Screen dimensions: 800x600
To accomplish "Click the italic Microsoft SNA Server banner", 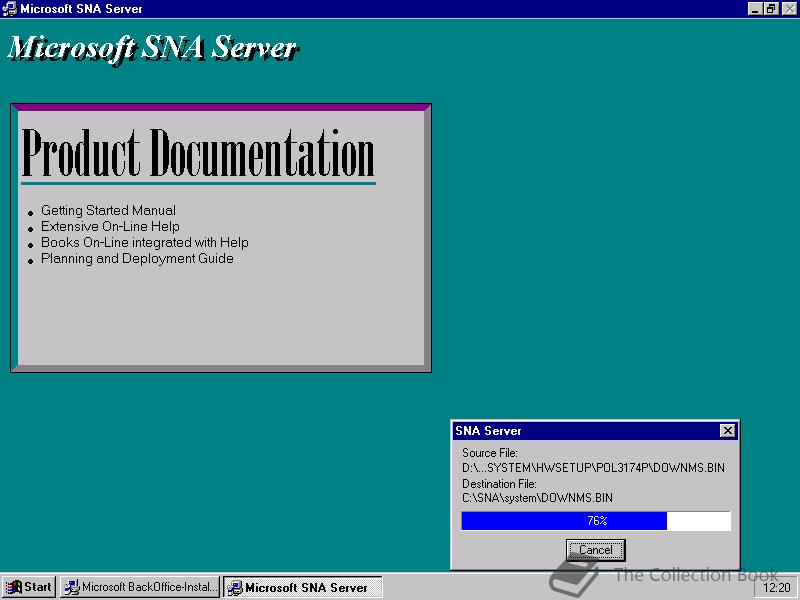I will 153,49.
